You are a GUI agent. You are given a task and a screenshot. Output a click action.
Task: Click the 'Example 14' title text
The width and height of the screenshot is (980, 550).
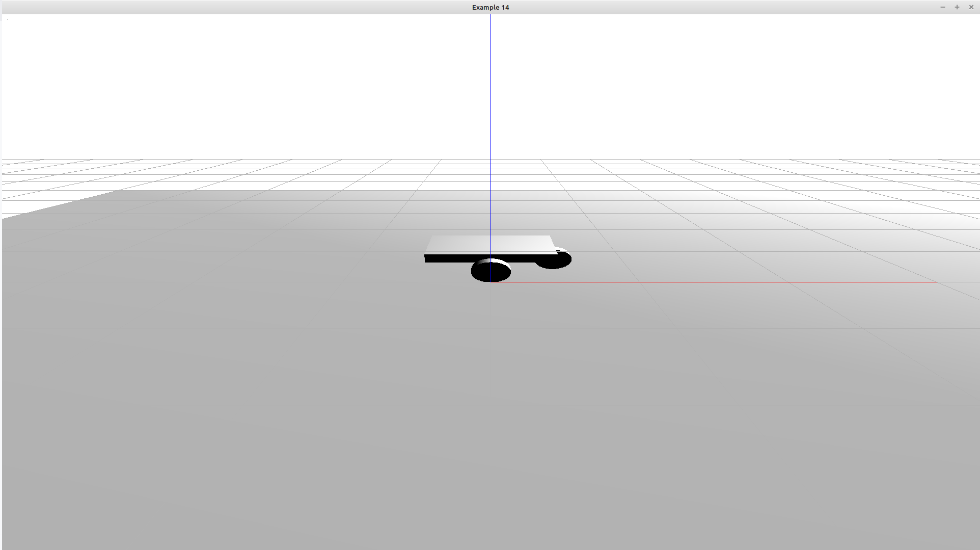point(490,7)
